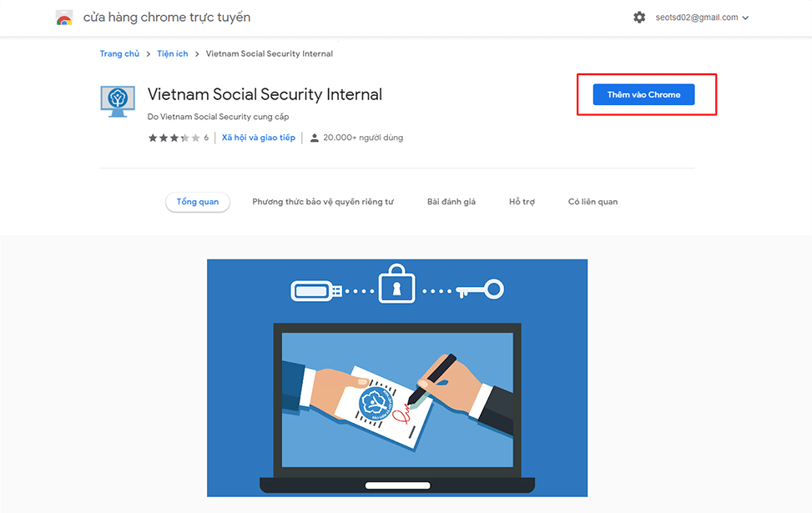The image size is (812, 513).
Task: Click the star rating icons
Action: point(174,138)
